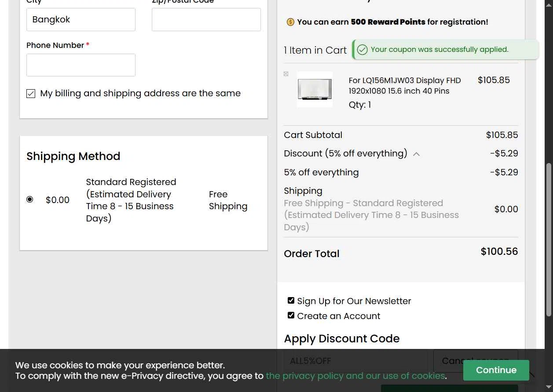Click the Cancel coupon button
The width and height of the screenshot is (553, 392).
pyautogui.click(x=476, y=361)
